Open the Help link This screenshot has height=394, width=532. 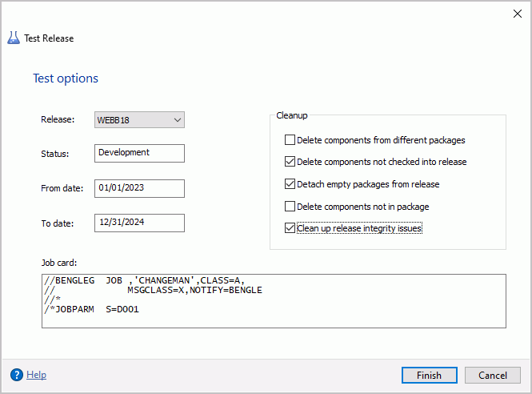pyautogui.click(x=36, y=375)
